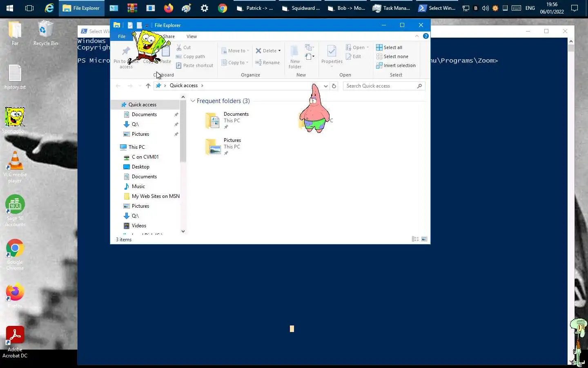Open Adobe Acrobat DC desktop shortcut

coord(15,342)
